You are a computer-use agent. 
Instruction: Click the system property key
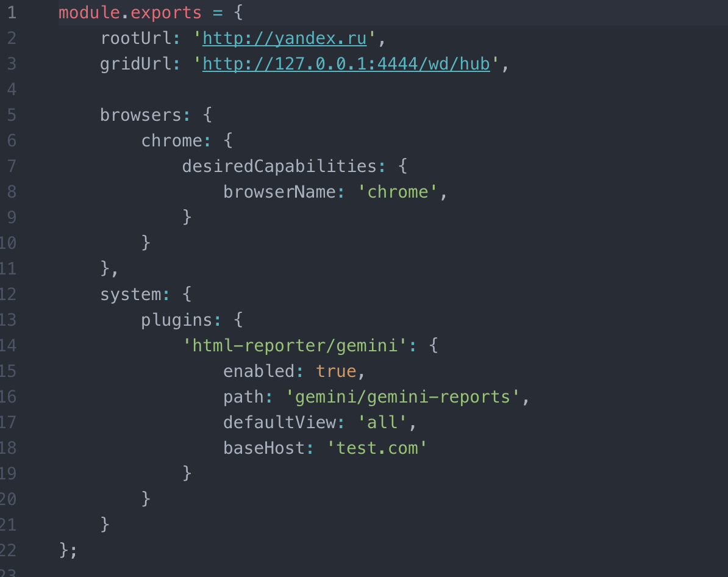pos(130,295)
